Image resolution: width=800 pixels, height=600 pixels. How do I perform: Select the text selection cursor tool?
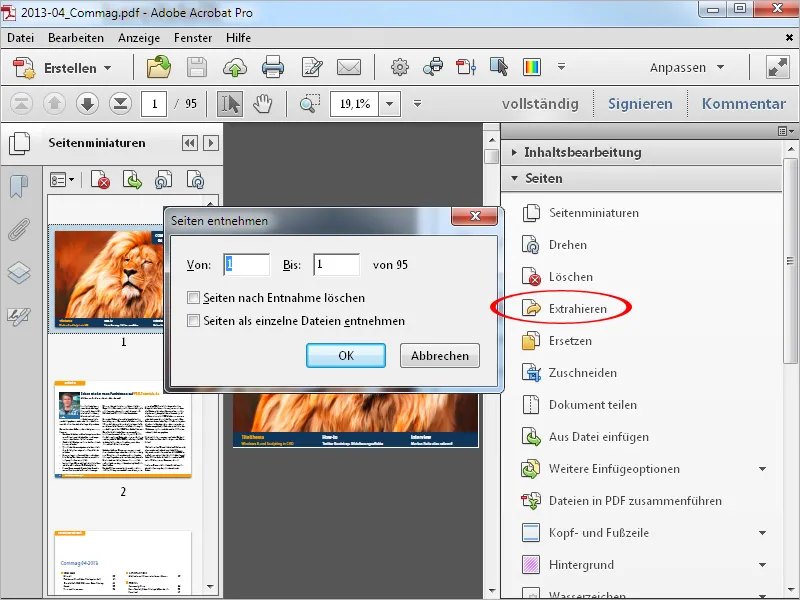tap(230, 104)
